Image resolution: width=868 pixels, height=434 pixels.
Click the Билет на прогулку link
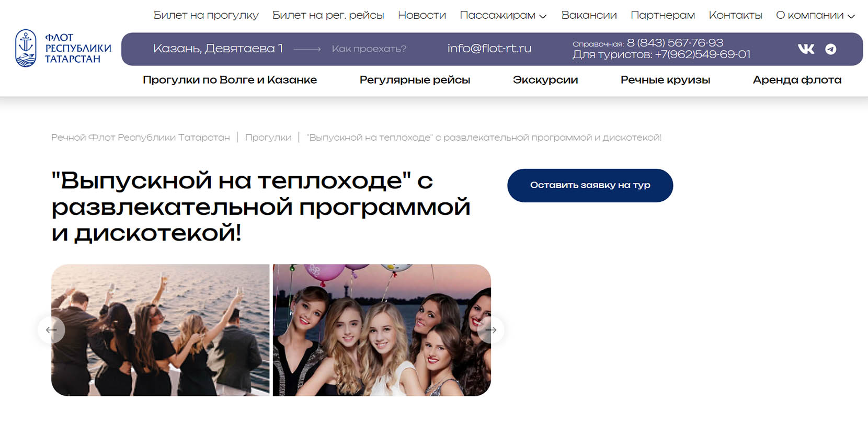tap(206, 16)
